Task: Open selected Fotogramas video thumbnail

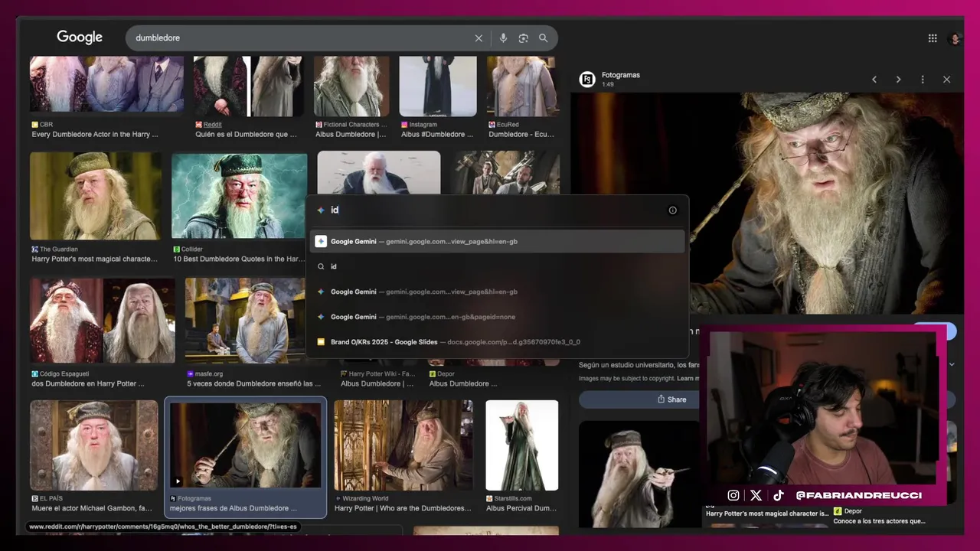Action: pos(245,445)
